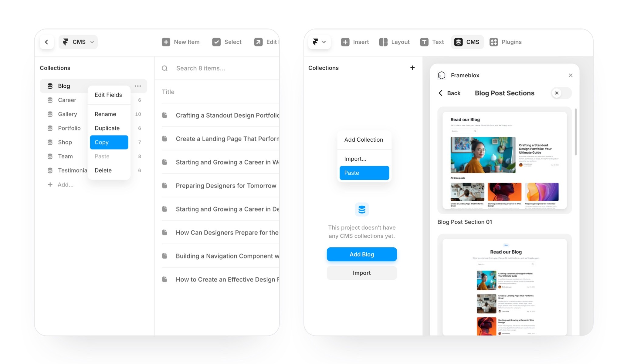Open the Plugins panel
627x364 pixels.
point(506,42)
